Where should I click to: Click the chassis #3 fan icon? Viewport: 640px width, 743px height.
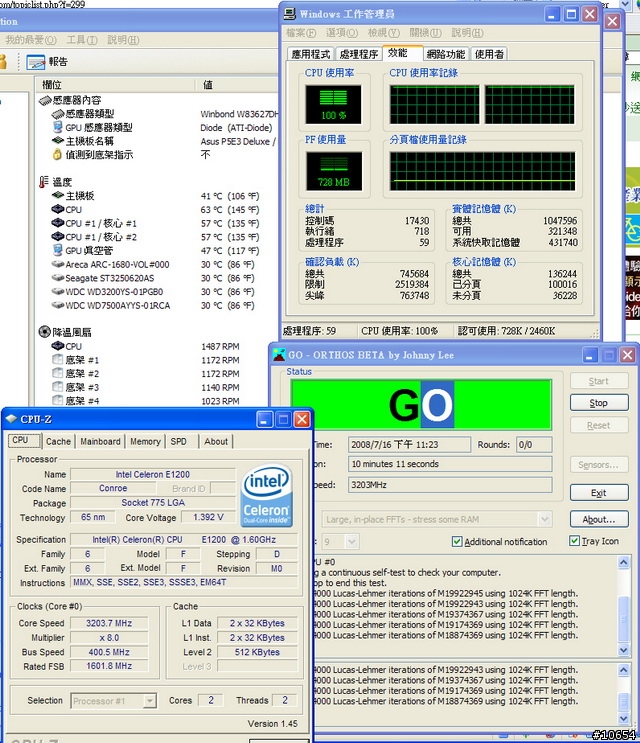pyautogui.click(x=57, y=387)
